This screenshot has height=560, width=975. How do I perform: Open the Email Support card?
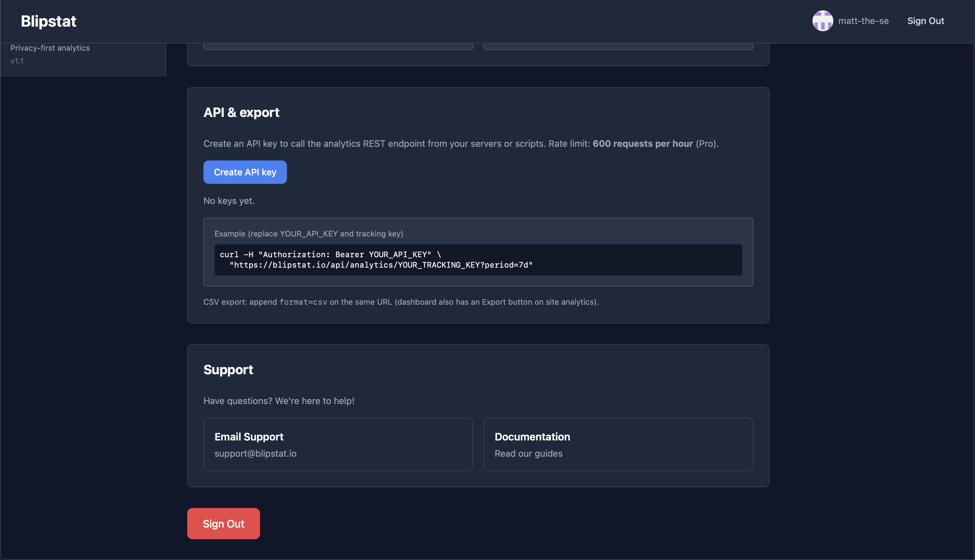[338, 444]
